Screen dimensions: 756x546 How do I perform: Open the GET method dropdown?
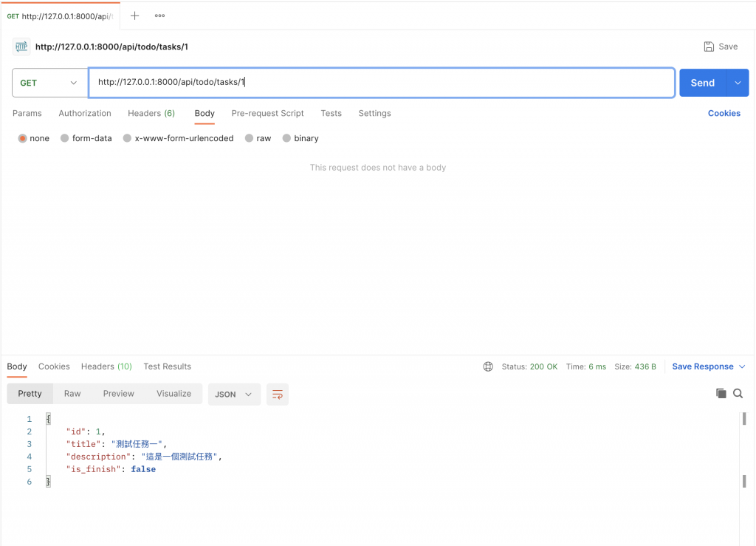coord(49,83)
